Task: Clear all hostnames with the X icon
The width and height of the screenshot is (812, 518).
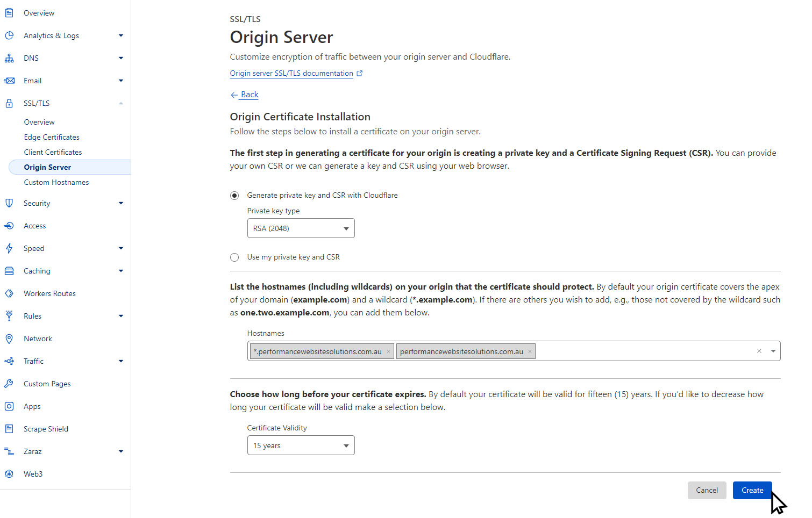Action: [x=759, y=351]
